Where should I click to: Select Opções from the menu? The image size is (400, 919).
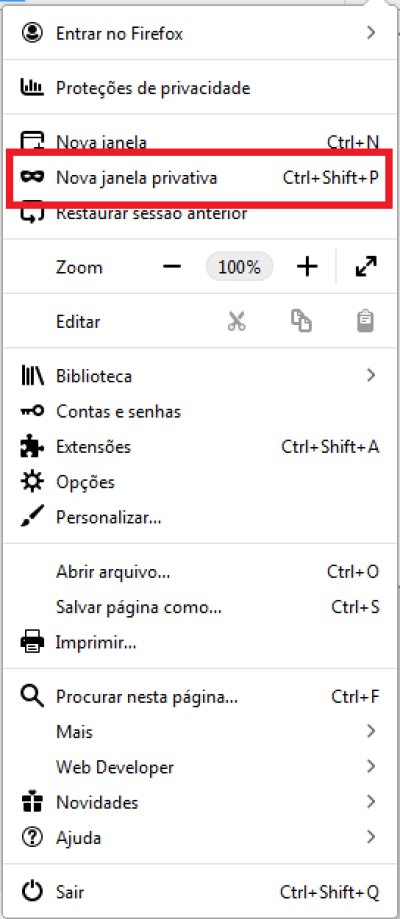click(x=200, y=482)
